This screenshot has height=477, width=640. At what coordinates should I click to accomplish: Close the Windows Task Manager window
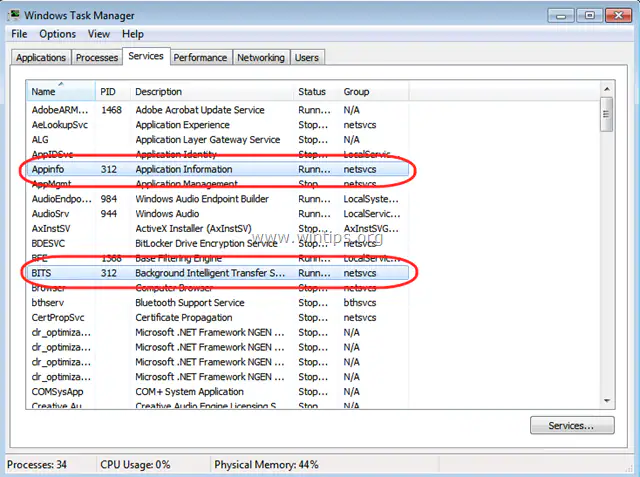[619, 16]
